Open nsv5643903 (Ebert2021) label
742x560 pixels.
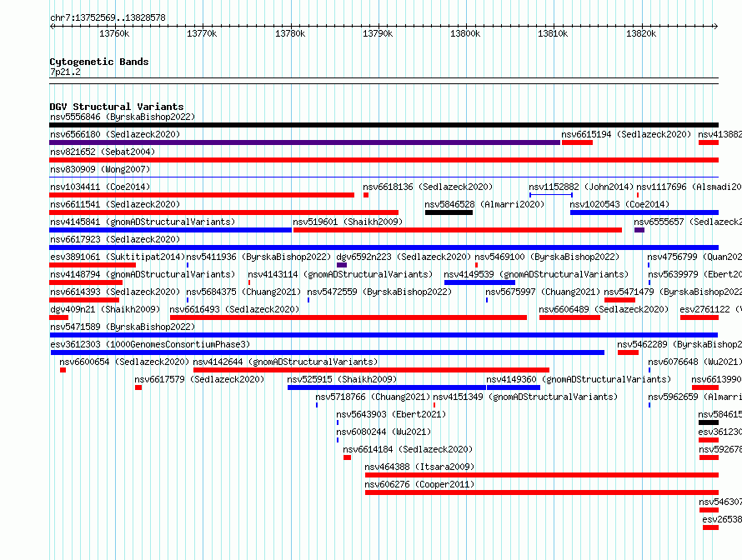(x=391, y=414)
